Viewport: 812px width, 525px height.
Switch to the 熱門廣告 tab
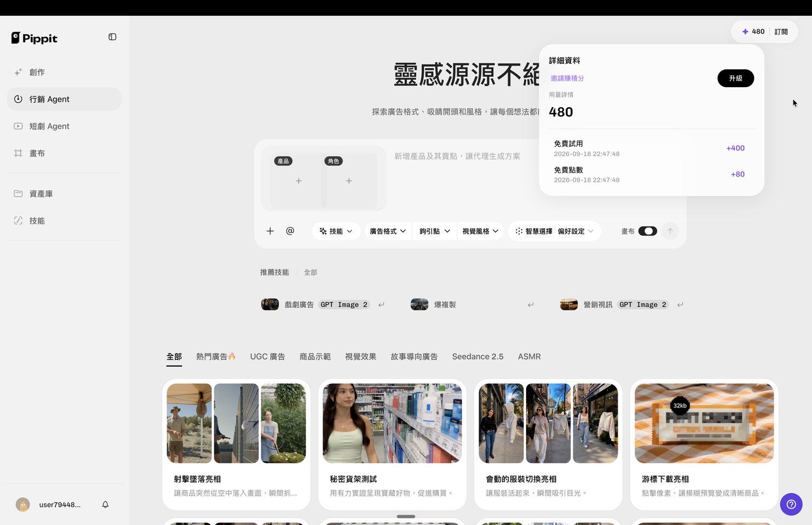click(x=216, y=357)
